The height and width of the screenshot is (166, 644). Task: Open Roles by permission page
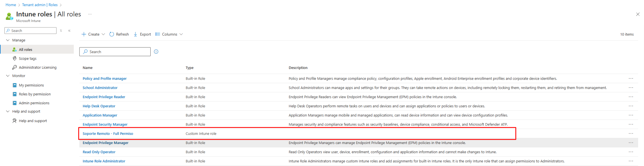pos(35,94)
